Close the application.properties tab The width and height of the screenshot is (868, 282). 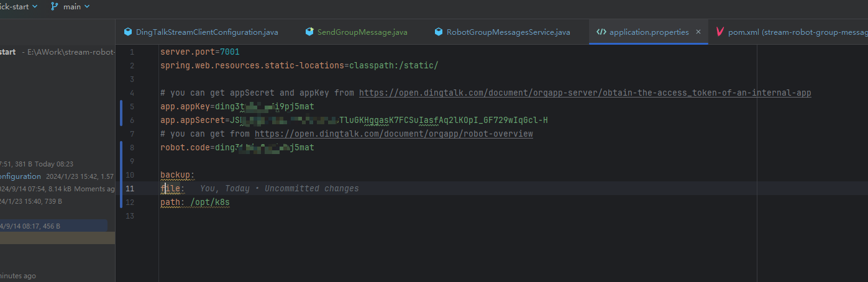click(698, 32)
